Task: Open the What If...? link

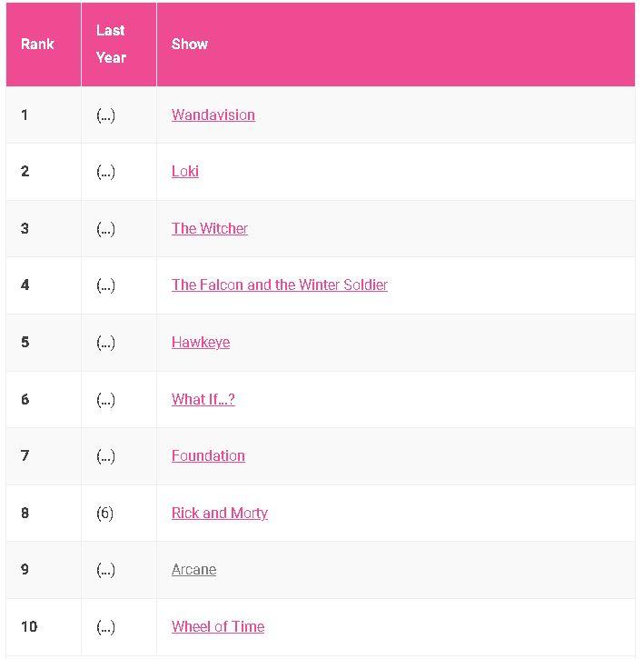Action: coord(203,399)
